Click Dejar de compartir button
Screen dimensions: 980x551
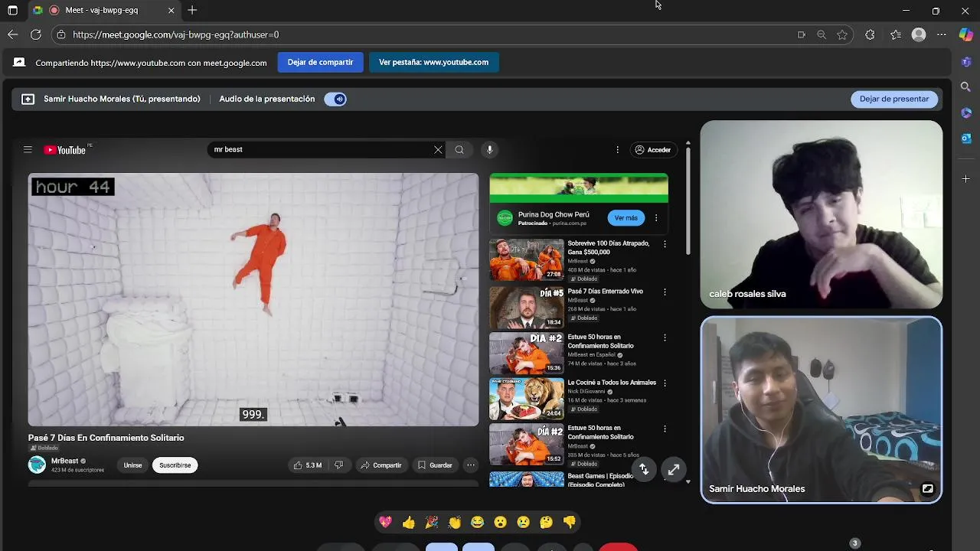pyautogui.click(x=320, y=62)
